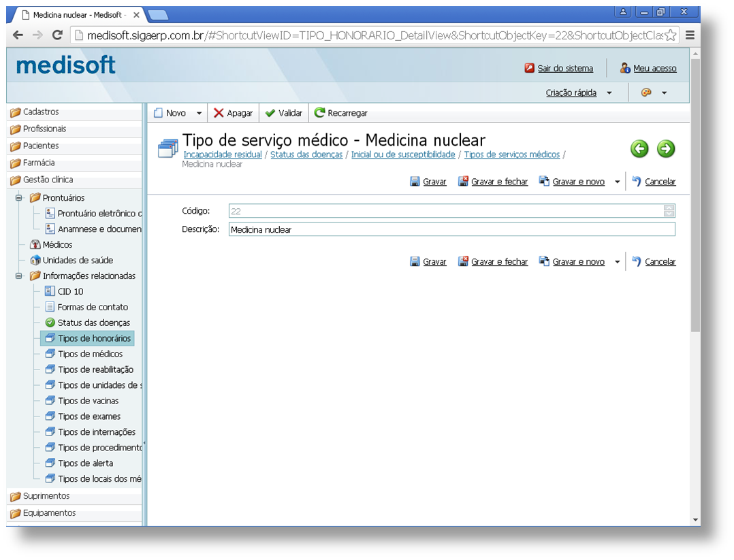This screenshot has width=734, height=560.
Task: Click the browser address bar
Action: point(374,35)
